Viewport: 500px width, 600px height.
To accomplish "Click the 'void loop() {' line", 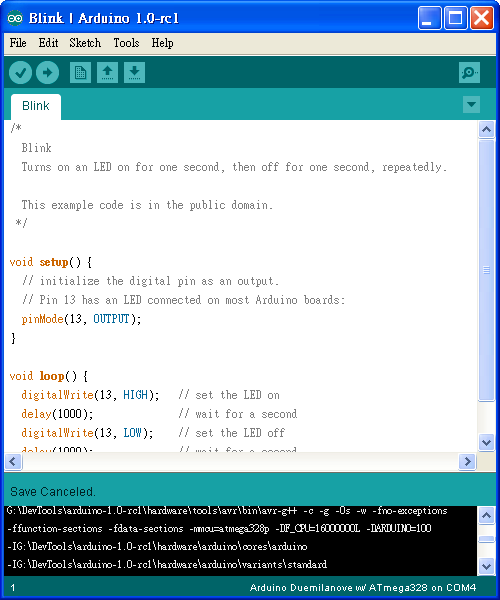I will point(49,376).
